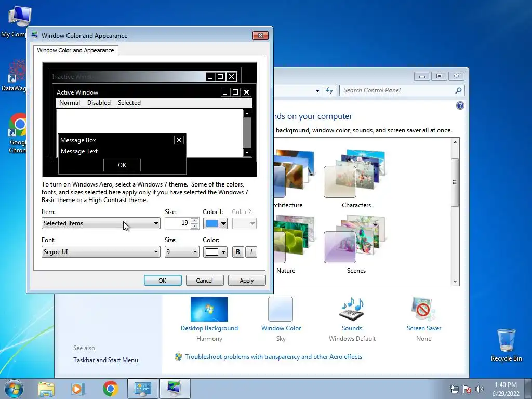
Task: Click the search magnifier icon in Control Panel
Action: [x=458, y=90]
